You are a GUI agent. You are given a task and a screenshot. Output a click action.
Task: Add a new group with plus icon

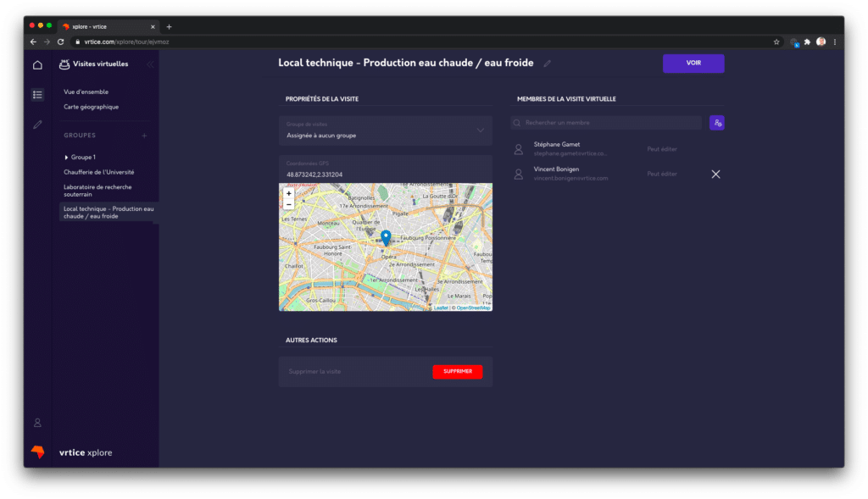tap(144, 136)
